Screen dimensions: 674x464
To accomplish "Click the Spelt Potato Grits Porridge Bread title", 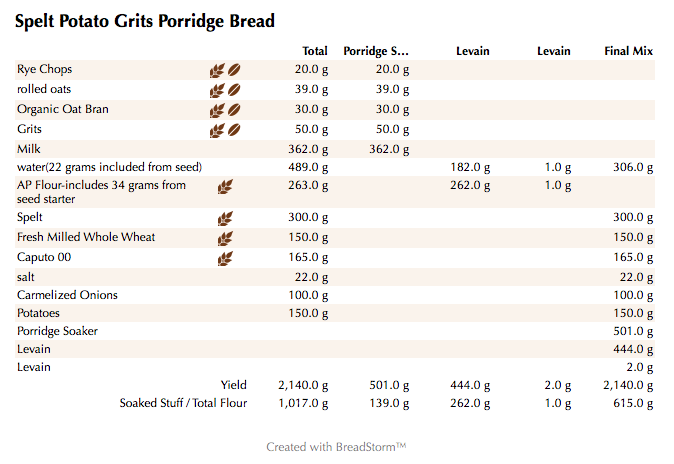I will coord(145,21).
